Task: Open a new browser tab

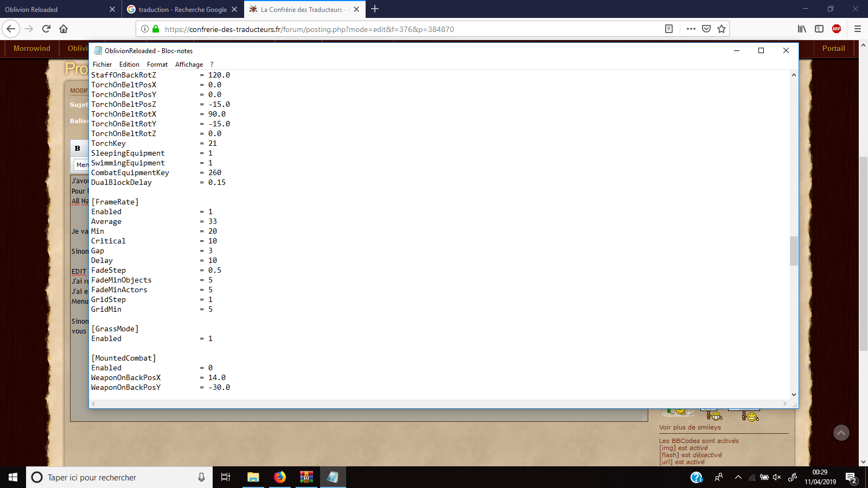Action: [375, 9]
